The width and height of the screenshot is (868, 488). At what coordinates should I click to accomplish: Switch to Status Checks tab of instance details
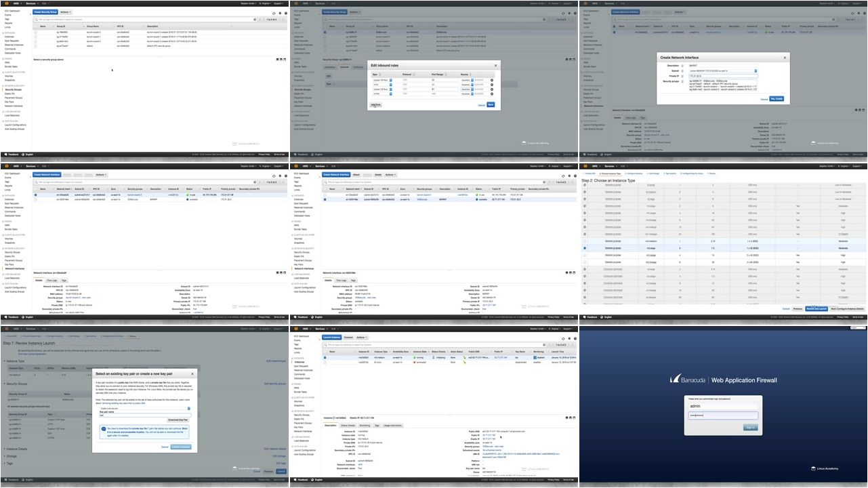(348, 426)
